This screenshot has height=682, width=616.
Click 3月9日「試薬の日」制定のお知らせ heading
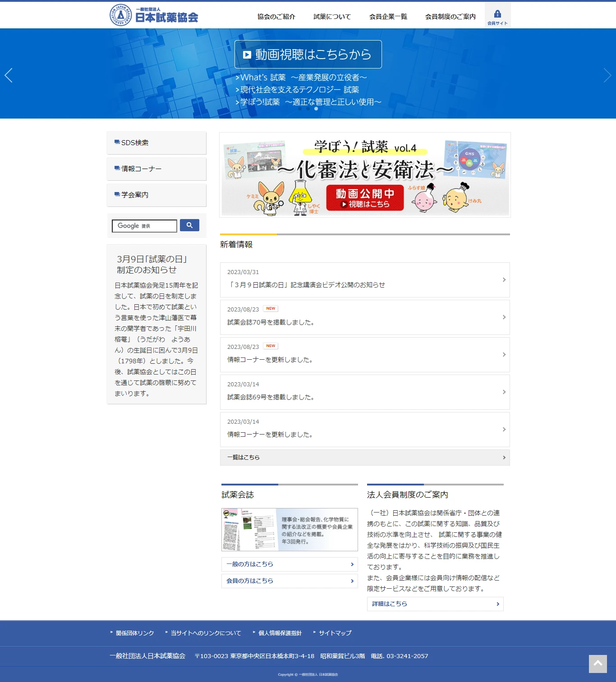152,265
